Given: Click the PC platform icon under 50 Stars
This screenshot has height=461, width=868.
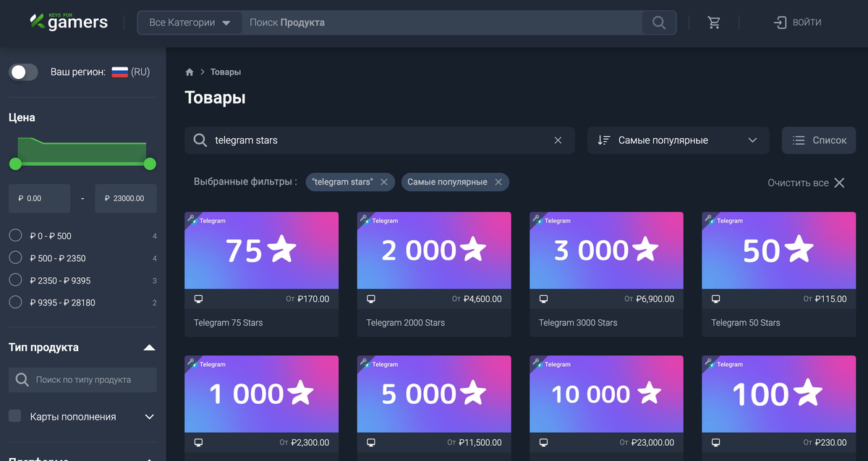Looking at the screenshot, I should 715,299.
